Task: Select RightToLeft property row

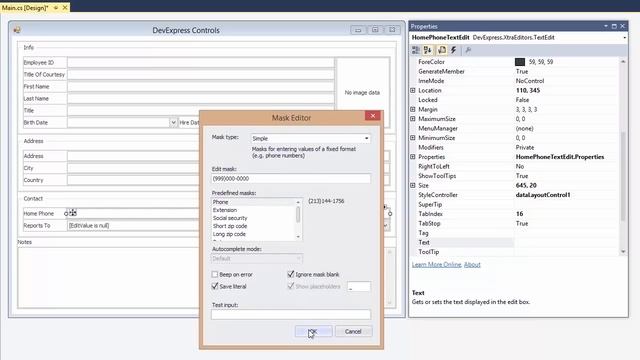Action: pyautogui.click(x=514, y=167)
